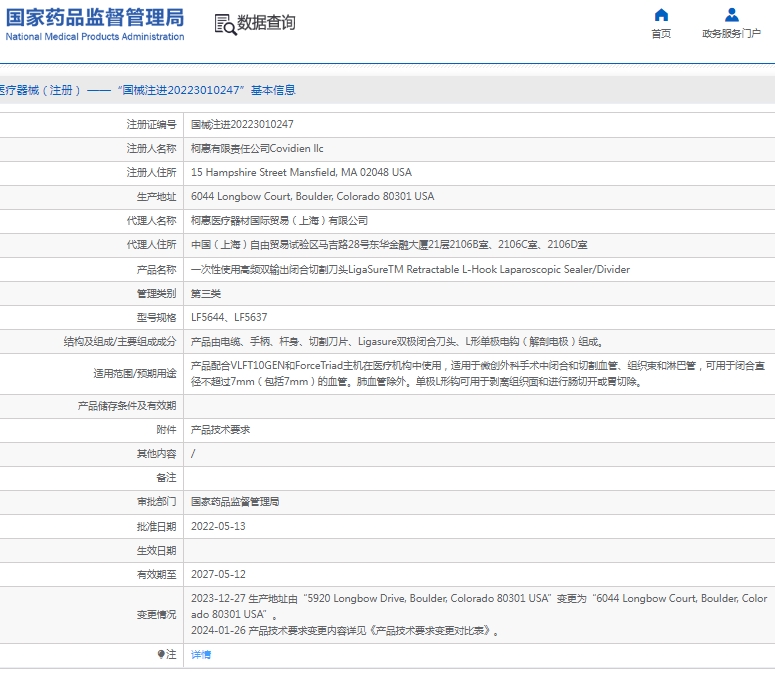Click National Medical Products Administration text
Screen dimensions: 775x674
(95, 37)
